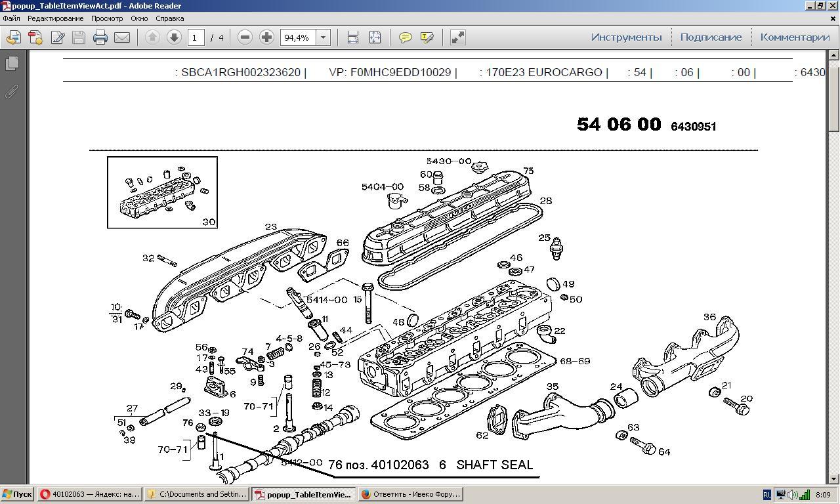Click the RU language indicator in tray
Screen dimensions: 840x504
(x=767, y=495)
